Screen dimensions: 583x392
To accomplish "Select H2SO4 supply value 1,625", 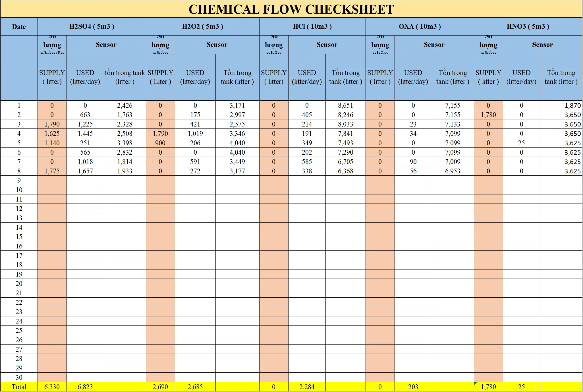I will point(52,134).
